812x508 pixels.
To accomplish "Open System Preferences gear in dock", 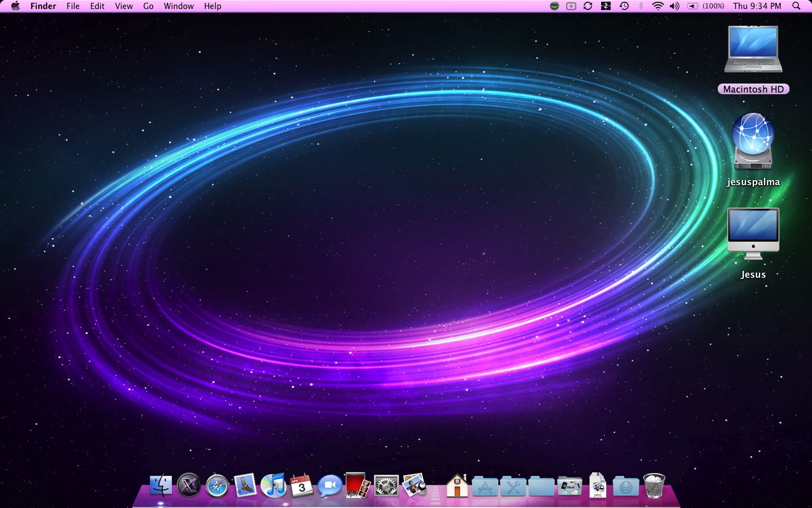I will point(386,485).
